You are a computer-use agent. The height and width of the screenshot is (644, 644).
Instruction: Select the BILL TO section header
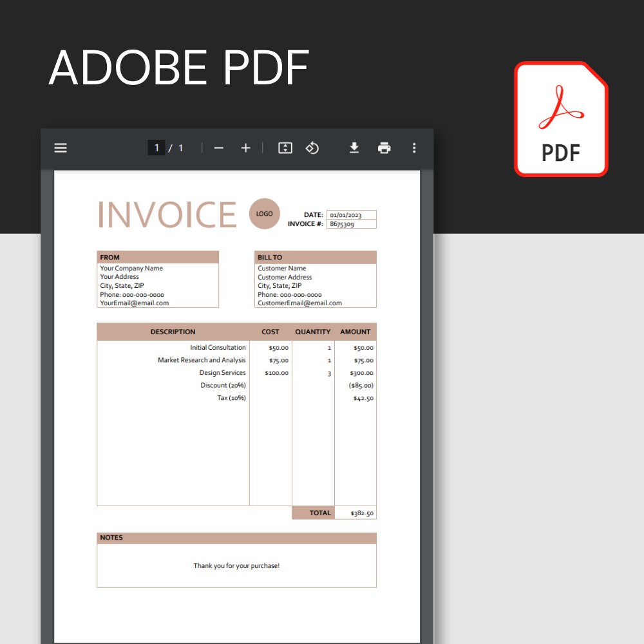266,257
